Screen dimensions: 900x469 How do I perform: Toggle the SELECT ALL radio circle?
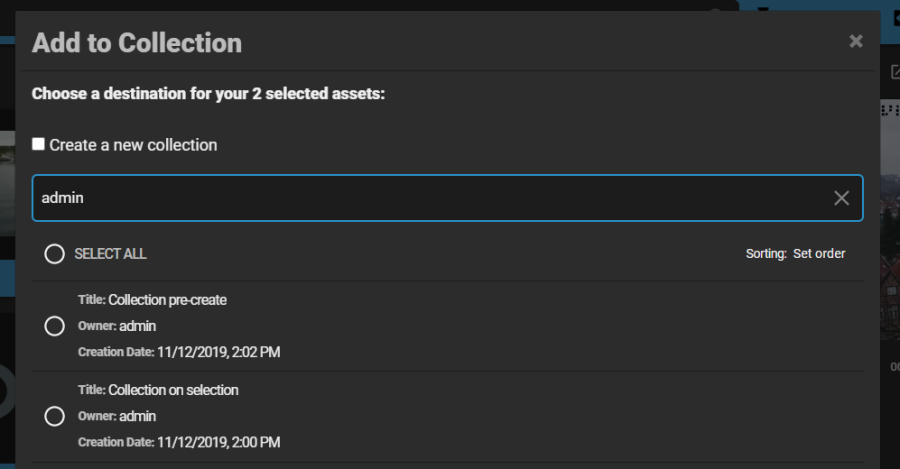tap(55, 254)
